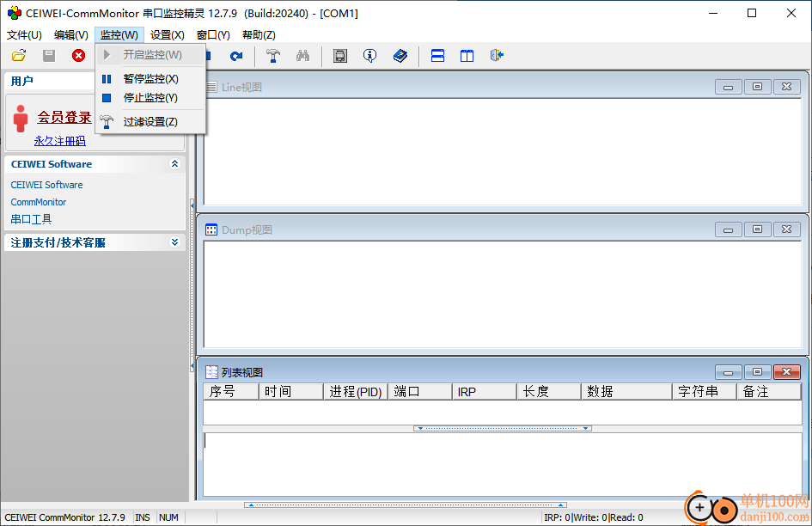
Task: Open the CEIWEI Software link
Action: (x=46, y=185)
